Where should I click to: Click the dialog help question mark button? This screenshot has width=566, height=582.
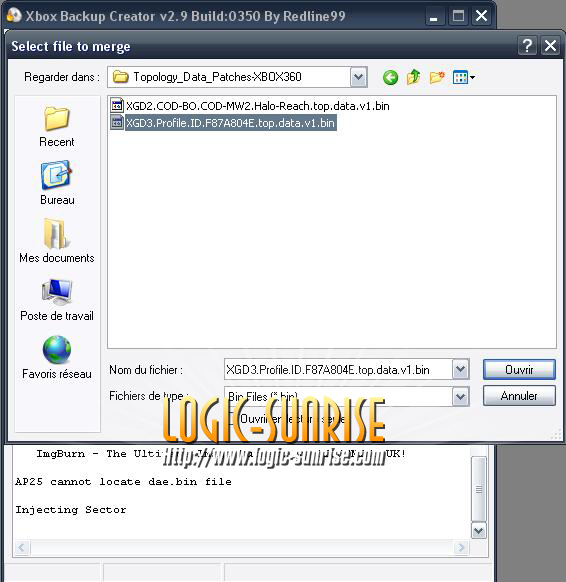(527, 46)
